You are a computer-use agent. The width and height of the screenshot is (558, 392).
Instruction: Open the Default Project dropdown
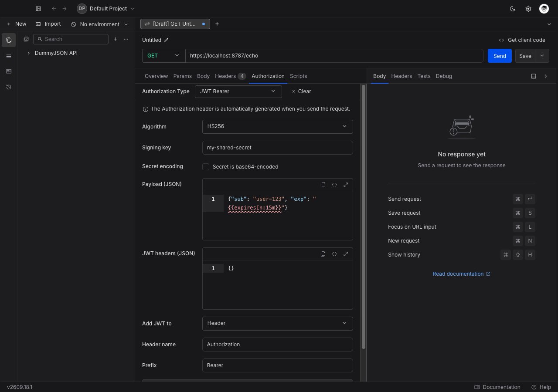point(106,9)
